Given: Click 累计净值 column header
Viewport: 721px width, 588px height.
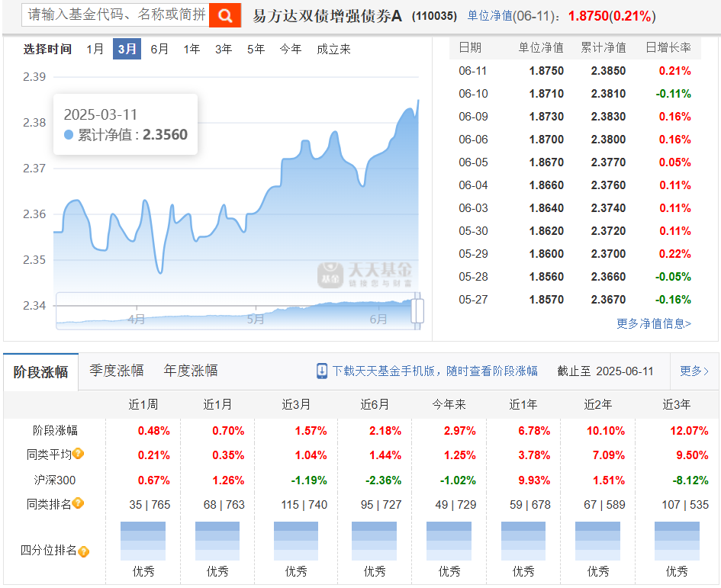Looking at the screenshot, I should [604, 47].
